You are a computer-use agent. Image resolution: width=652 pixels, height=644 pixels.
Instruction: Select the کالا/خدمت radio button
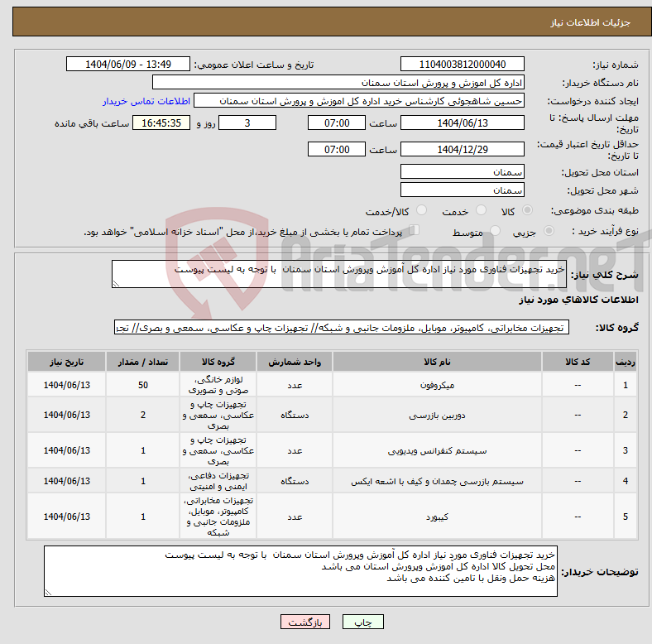click(x=421, y=210)
